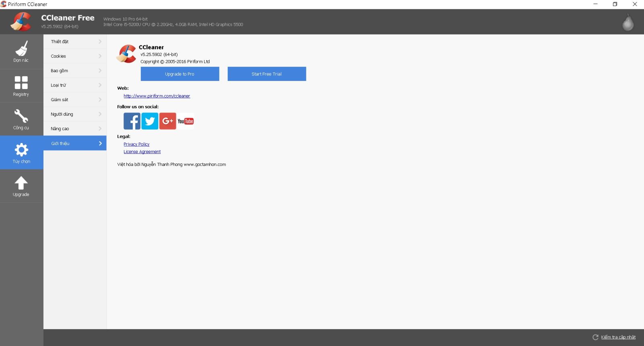This screenshot has width=644, height=346.
Task: Click the v5.25.5902 (64-bit) text in about panel
Action: point(159,54)
